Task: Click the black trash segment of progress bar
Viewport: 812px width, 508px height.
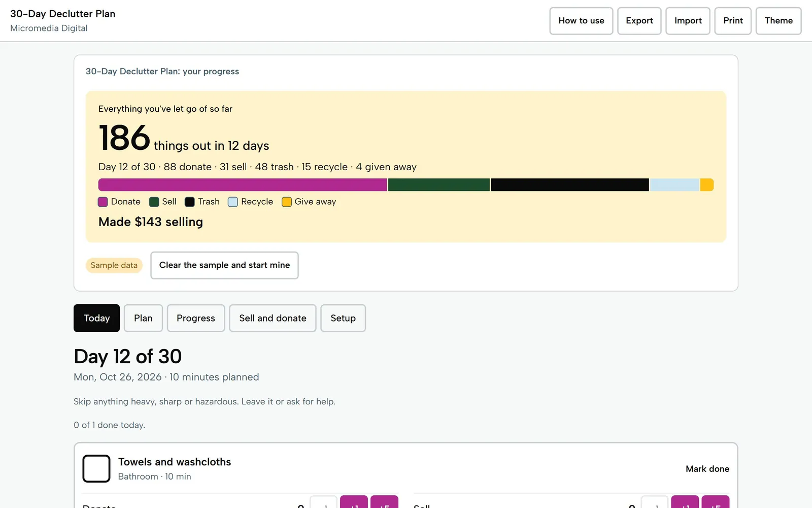Action: click(x=570, y=185)
